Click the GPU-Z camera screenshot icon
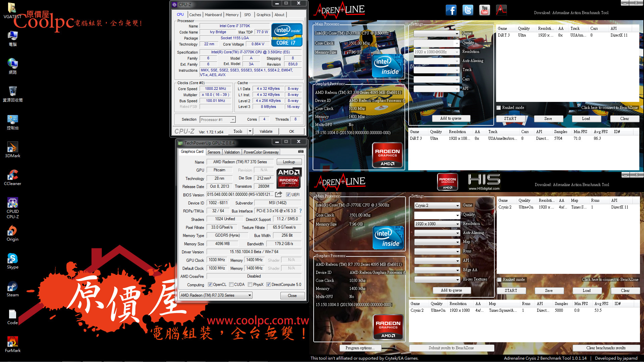The height and width of the screenshot is (362, 644). 301,152
